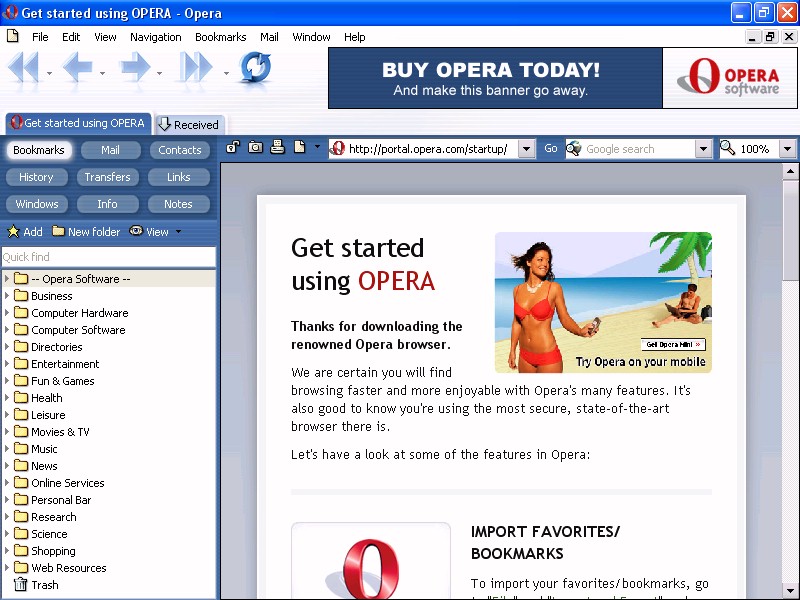The width and height of the screenshot is (800, 600).
Task: Expand the Web Resources bookmark folder
Action: [7, 567]
